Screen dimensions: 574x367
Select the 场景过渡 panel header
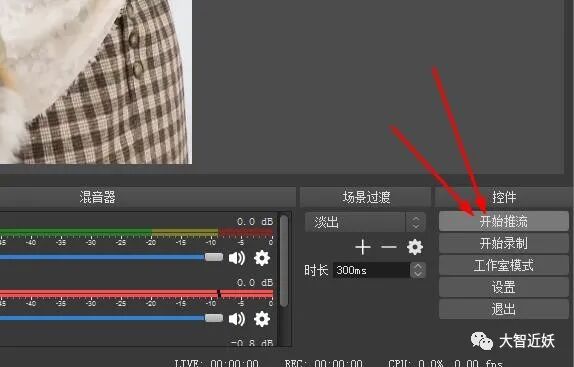[x=366, y=197]
